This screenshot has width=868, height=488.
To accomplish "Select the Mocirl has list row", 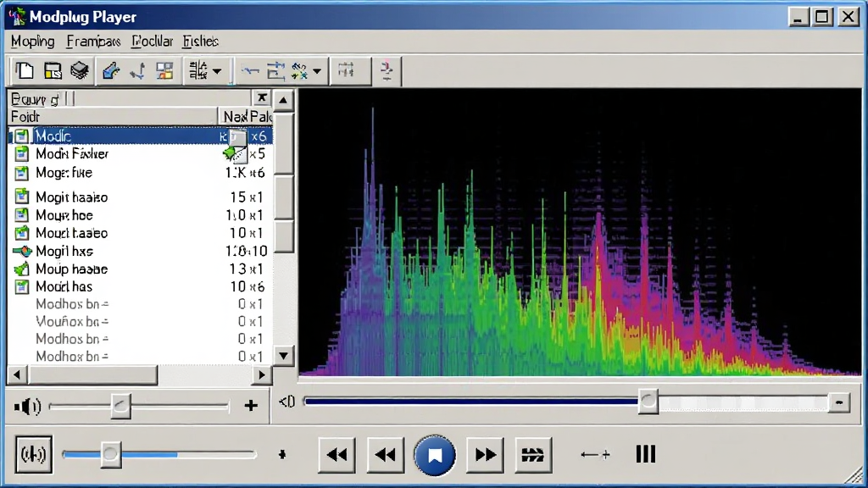I will coord(141,286).
